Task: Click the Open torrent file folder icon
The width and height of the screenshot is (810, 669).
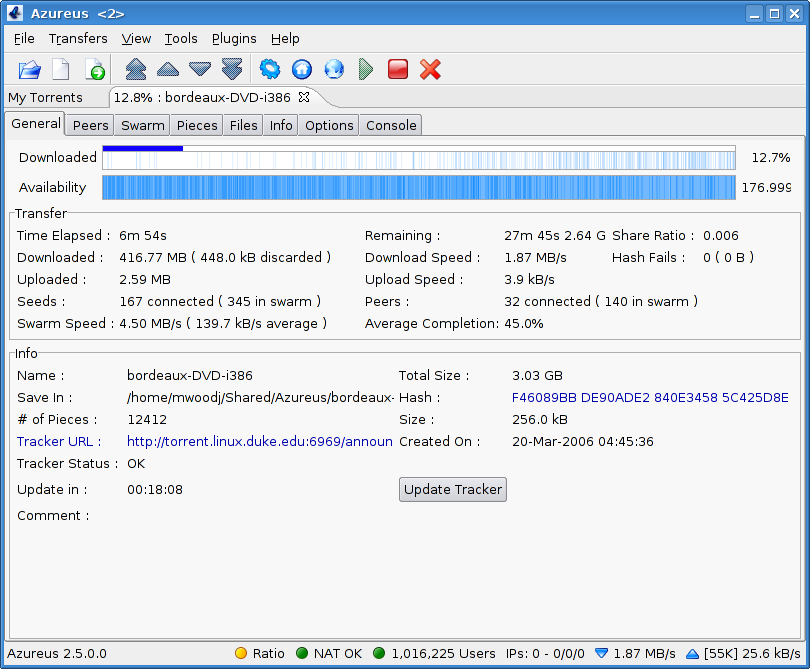Action: pos(30,69)
